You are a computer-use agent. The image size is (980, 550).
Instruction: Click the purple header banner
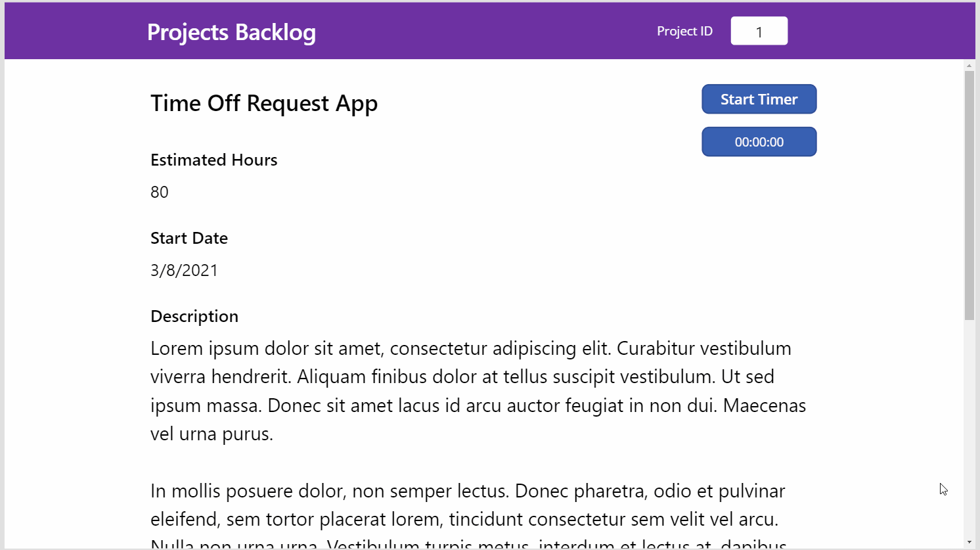tap(460, 30)
